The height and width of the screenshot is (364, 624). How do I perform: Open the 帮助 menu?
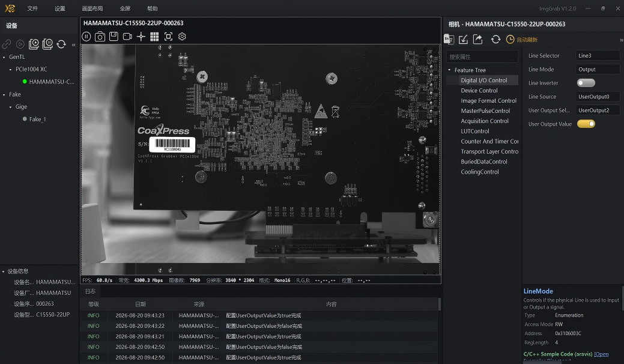click(153, 8)
